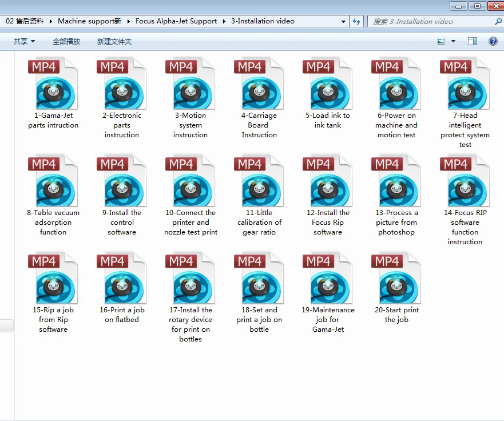The image size is (504, 421).
Task: Select the 3-Motion system instruction video icon
Action: (x=191, y=84)
